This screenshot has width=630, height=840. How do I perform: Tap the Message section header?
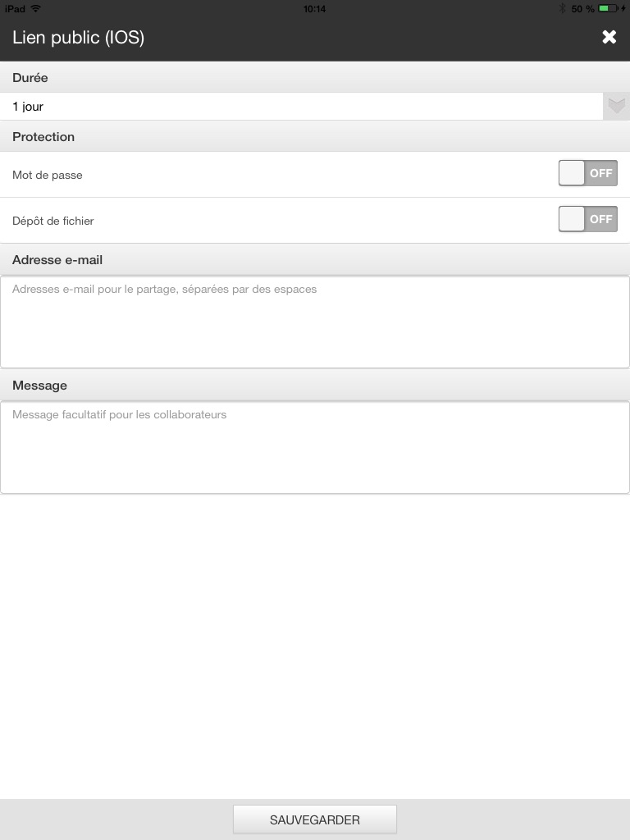pos(40,386)
